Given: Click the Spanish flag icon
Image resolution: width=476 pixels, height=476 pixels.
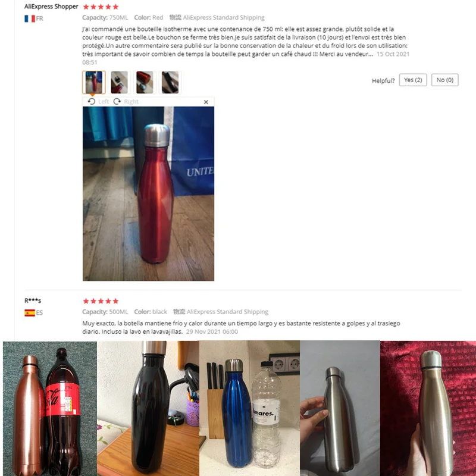Looking at the screenshot, I should click(30, 313).
